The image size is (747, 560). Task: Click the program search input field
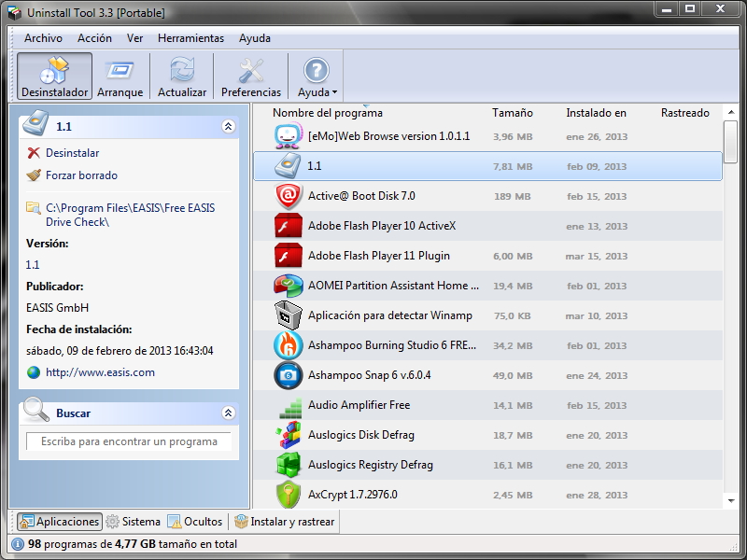click(129, 441)
